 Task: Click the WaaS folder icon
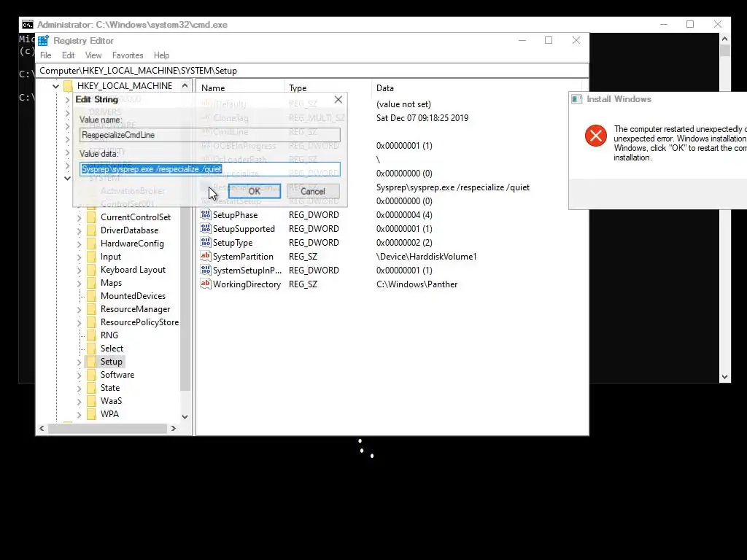click(91, 401)
